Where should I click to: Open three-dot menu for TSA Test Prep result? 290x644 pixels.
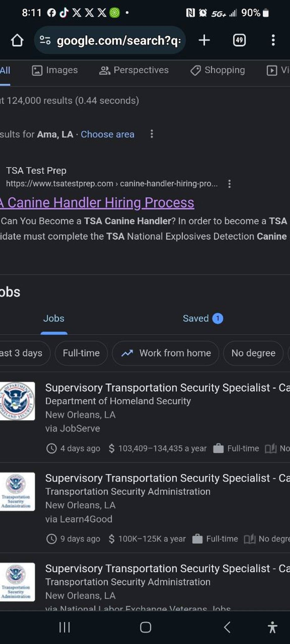pyautogui.click(x=229, y=184)
